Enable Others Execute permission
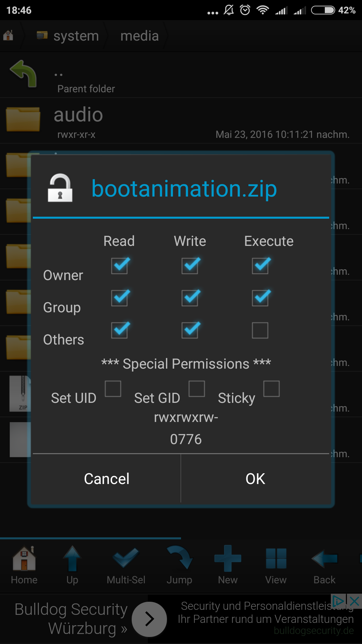 [260, 330]
